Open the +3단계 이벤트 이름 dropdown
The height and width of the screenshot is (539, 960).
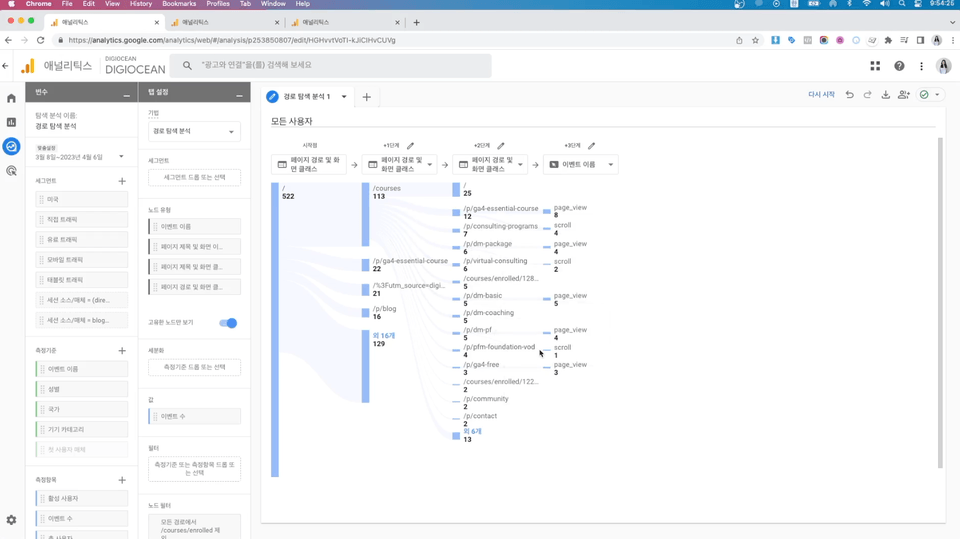[581, 164]
